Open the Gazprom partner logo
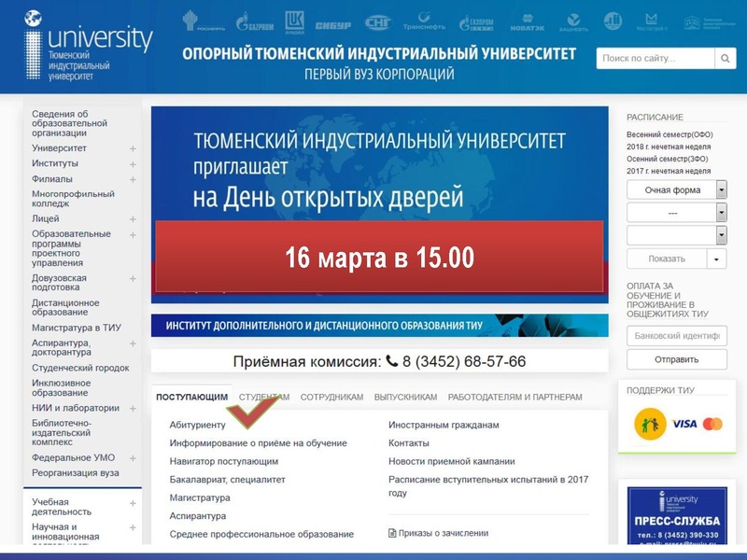 (255, 21)
